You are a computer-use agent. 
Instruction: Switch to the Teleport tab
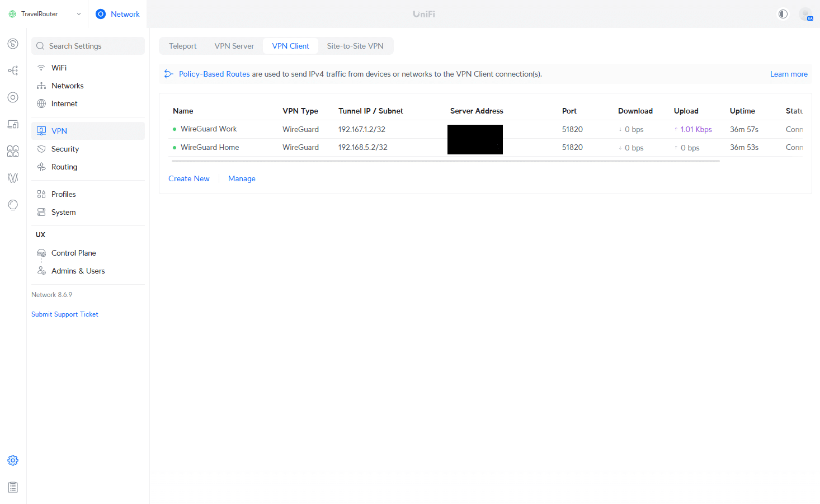[183, 46]
